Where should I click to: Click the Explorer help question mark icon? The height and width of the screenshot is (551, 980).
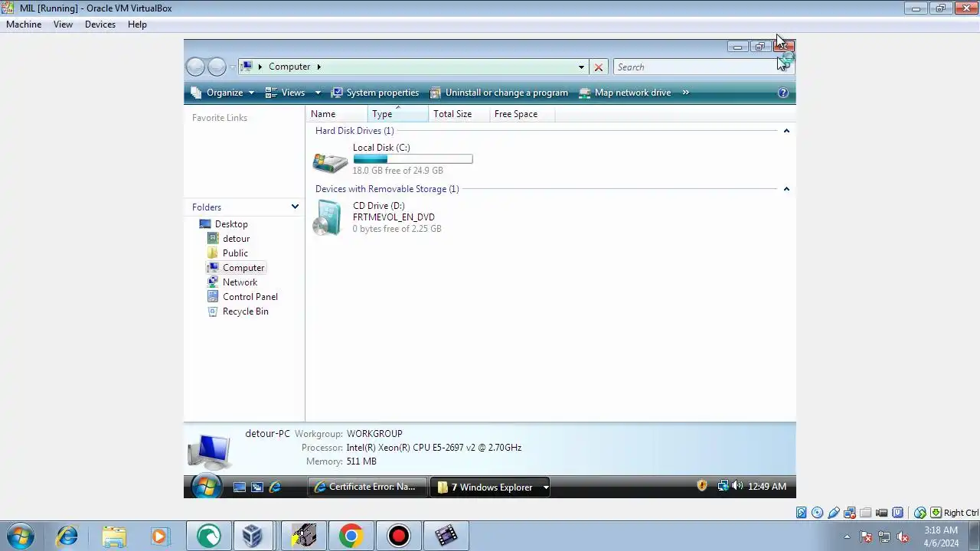tap(782, 93)
